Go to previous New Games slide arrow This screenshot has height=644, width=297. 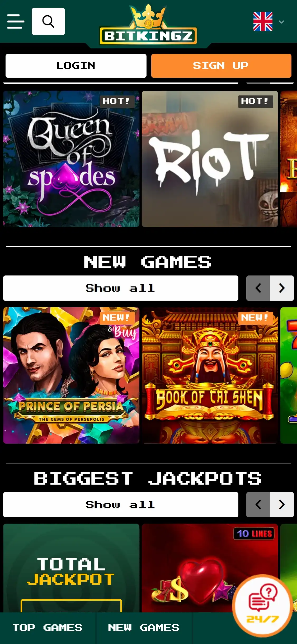pyautogui.click(x=258, y=288)
